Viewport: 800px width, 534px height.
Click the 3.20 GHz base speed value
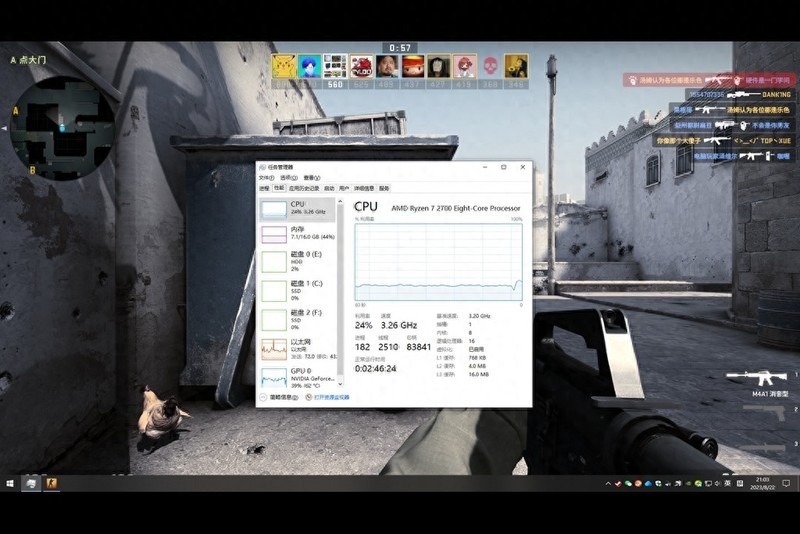479,316
